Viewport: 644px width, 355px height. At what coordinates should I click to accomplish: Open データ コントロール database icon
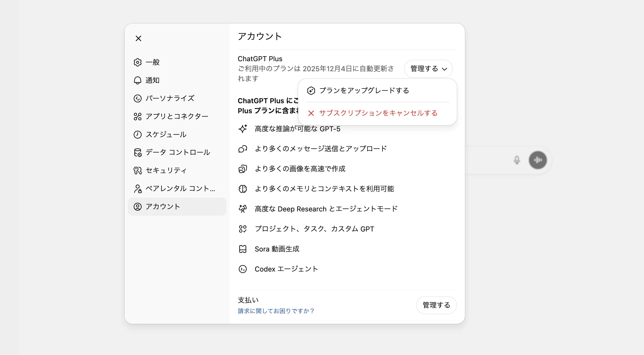(x=138, y=152)
